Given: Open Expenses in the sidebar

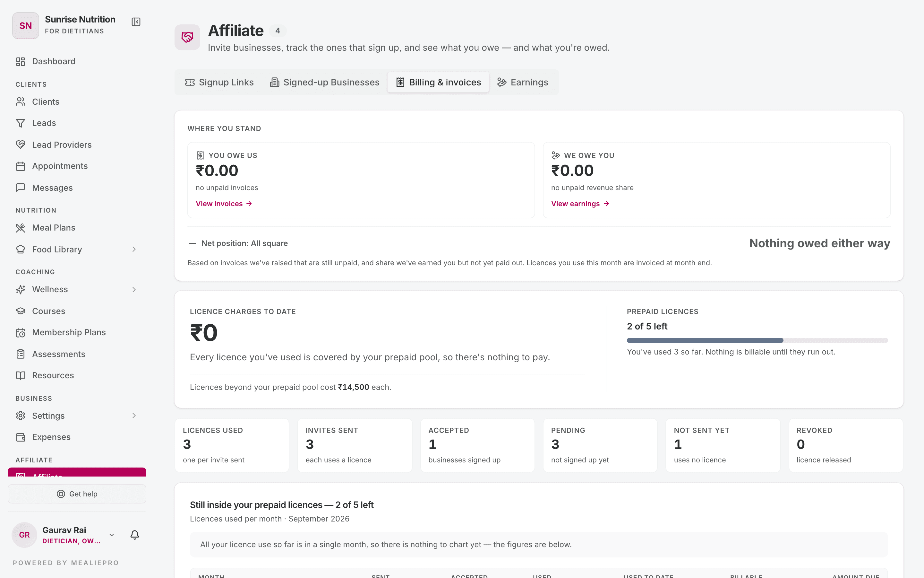Looking at the screenshot, I should (x=77, y=437).
